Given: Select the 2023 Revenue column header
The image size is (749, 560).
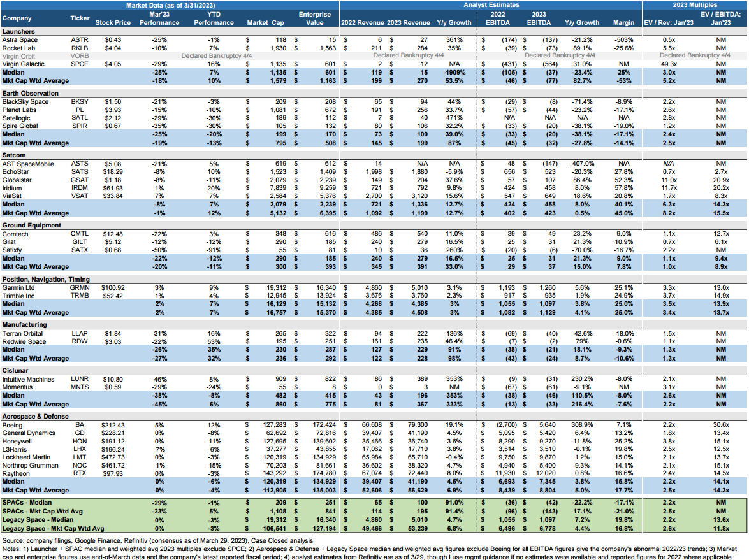Looking at the screenshot, I should pos(409,22).
